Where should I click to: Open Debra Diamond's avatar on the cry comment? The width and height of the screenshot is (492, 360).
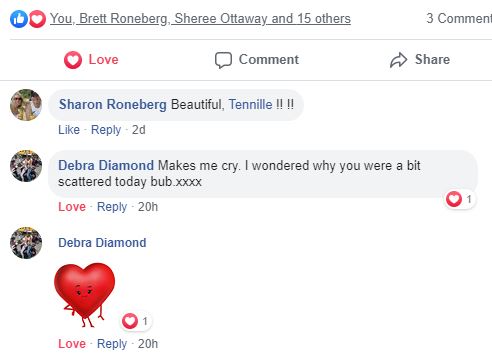point(26,166)
